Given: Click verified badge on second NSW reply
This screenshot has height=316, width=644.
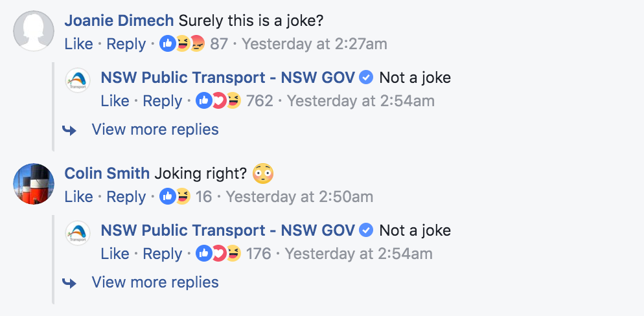Looking at the screenshot, I should coord(366,231).
